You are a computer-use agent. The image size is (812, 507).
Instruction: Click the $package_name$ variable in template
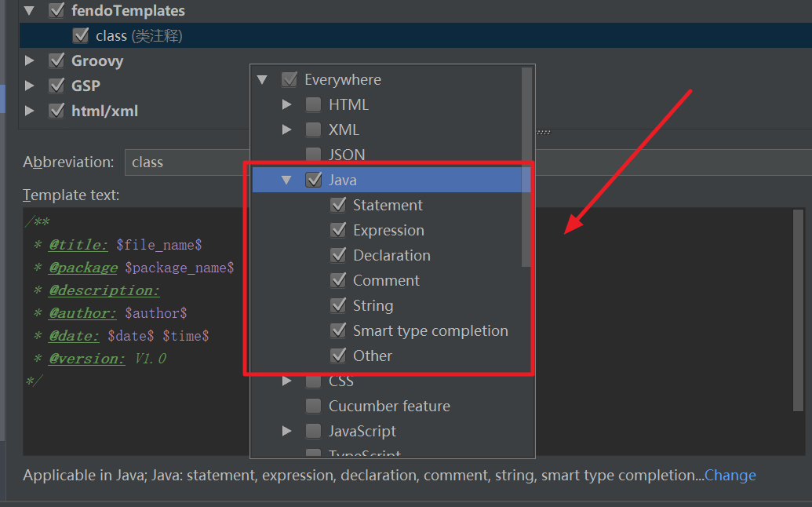(179, 268)
